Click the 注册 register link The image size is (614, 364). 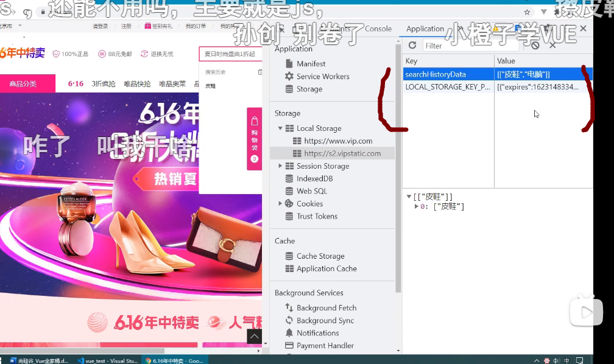[126, 26]
